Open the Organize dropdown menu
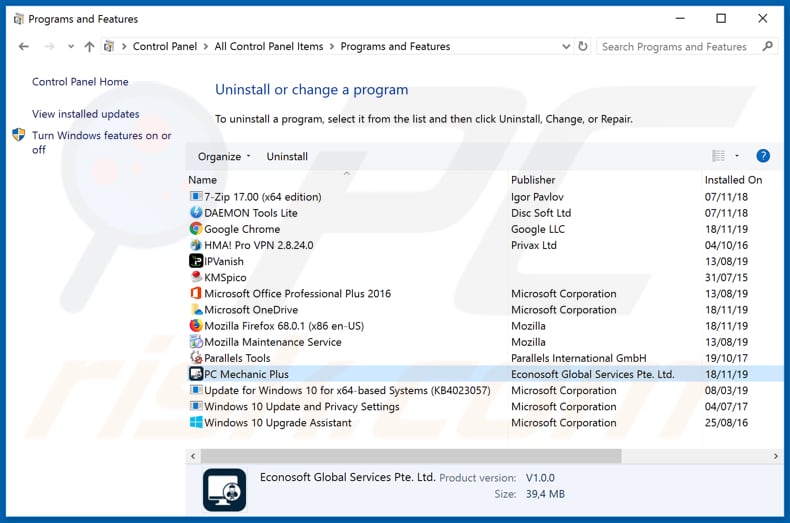Image resolution: width=790 pixels, height=523 pixels. [224, 157]
